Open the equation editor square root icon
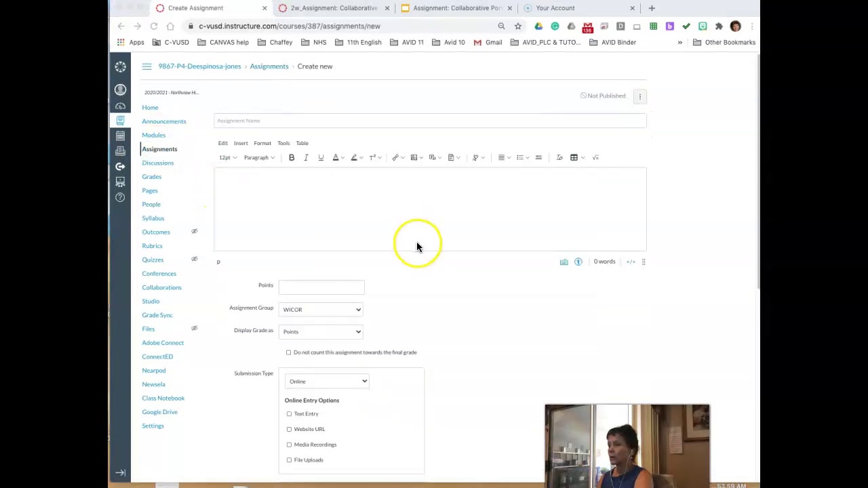Screen dimensions: 868x488 pos(595,157)
